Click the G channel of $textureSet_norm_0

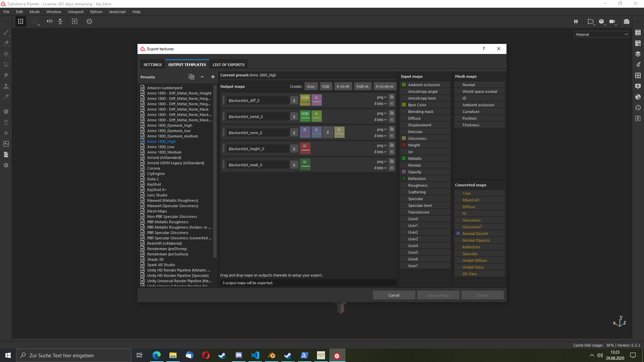pos(316,132)
